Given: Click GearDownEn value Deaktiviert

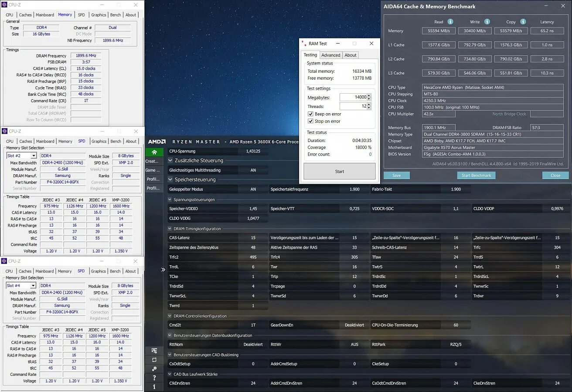Looking at the screenshot, I should point(354,325).
